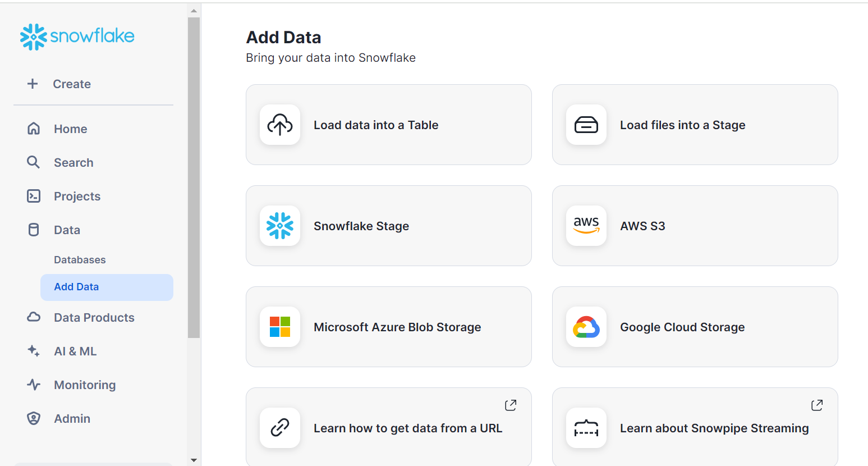Open the Create menu
Viewport: 868px width, 466px height.
click(x=72, y=84)
